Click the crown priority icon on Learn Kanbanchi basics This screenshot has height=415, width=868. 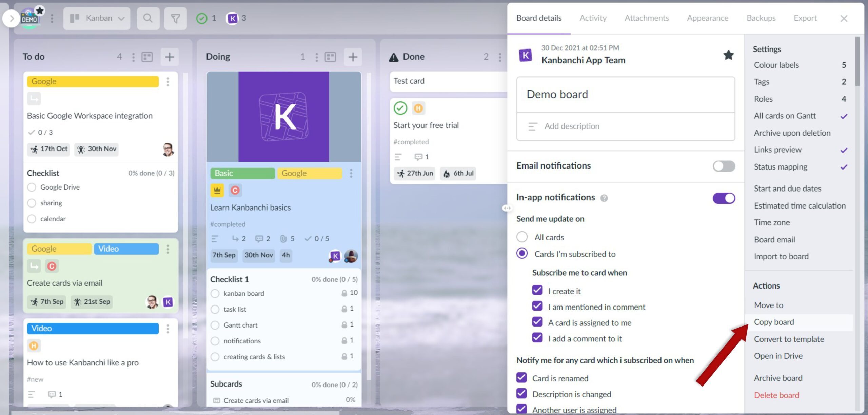(217, 191)
